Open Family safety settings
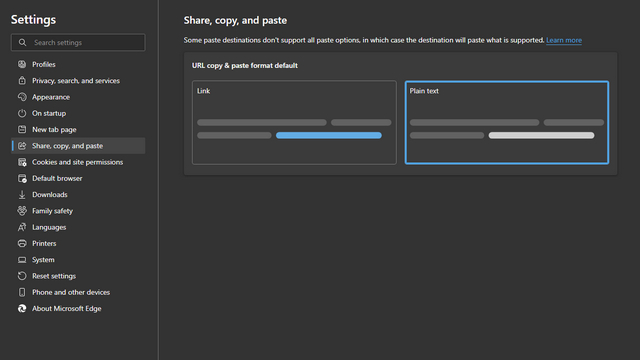Screen dimensions: 640x360 click(x=53, y=211)
